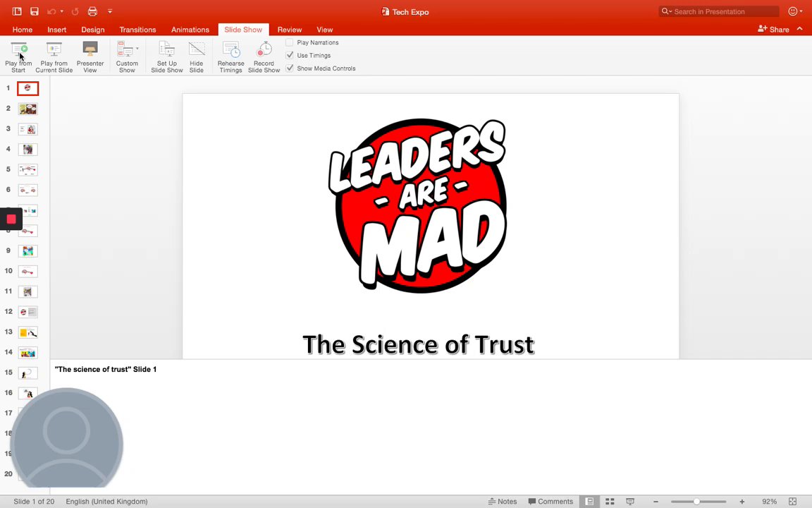This screenshot has width=812, height=508.
Task: Expand the Undo history dropdown arrow
Action: point(61,11)
